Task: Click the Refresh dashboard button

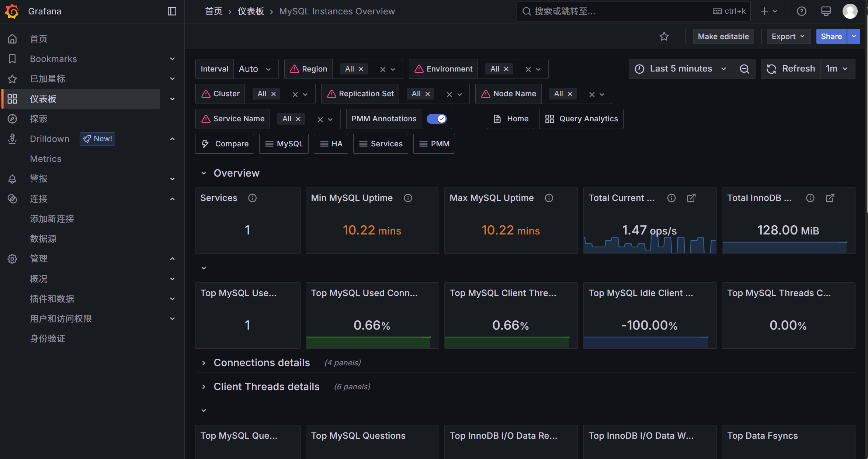Action: coord(791,69)
